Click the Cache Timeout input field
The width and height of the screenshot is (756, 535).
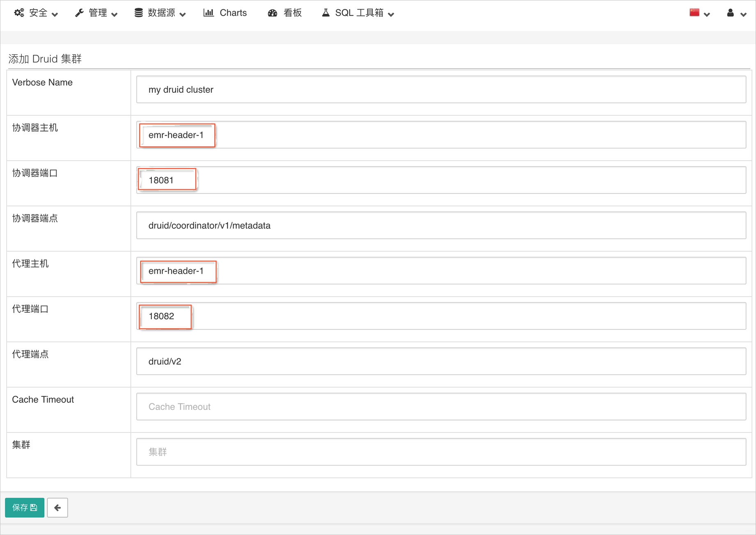point(441,407)
